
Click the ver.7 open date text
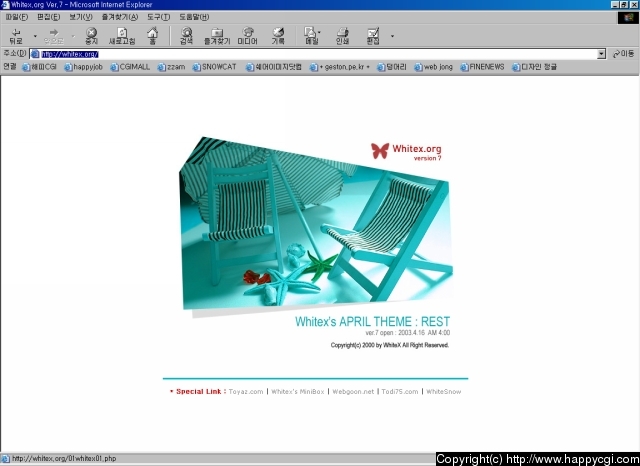[408, 333]
